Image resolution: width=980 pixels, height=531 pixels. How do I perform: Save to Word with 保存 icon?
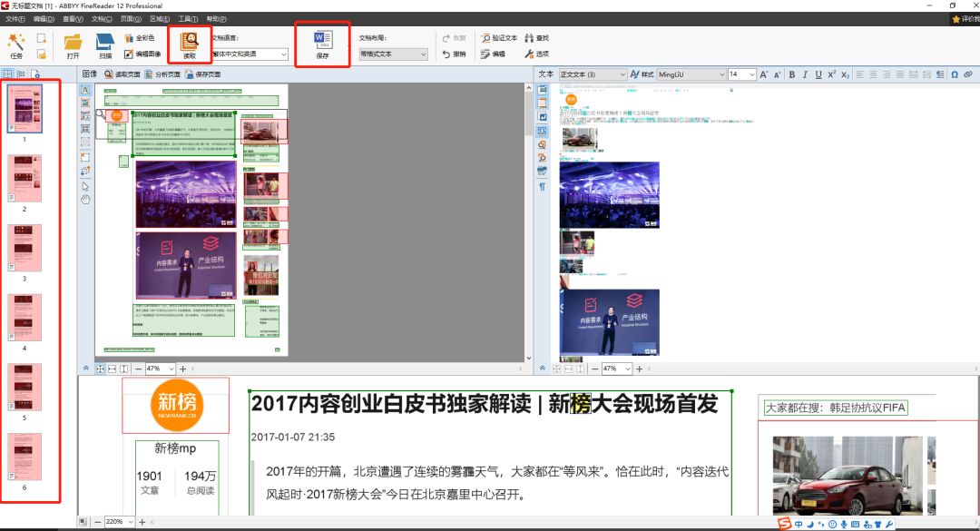pyautogui.click(x=322, y=44)
